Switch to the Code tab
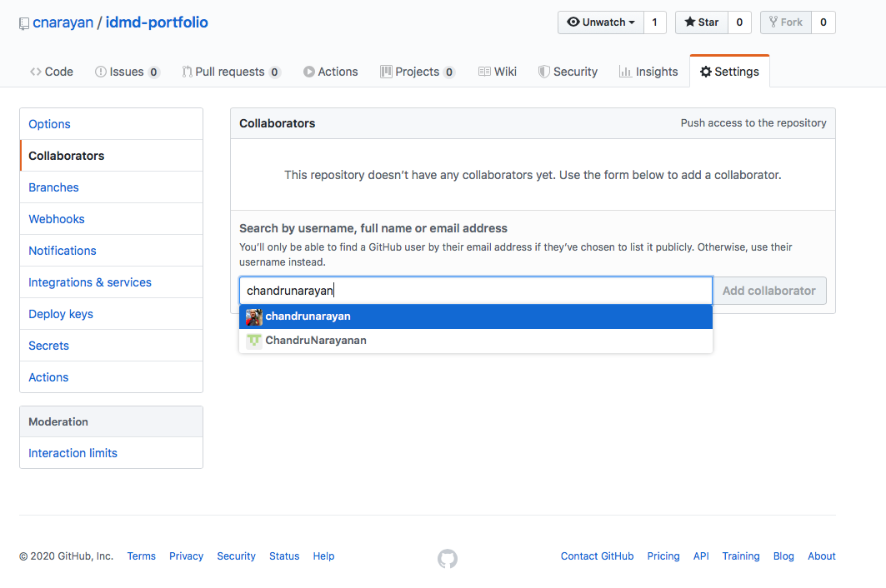 (52, 72)
